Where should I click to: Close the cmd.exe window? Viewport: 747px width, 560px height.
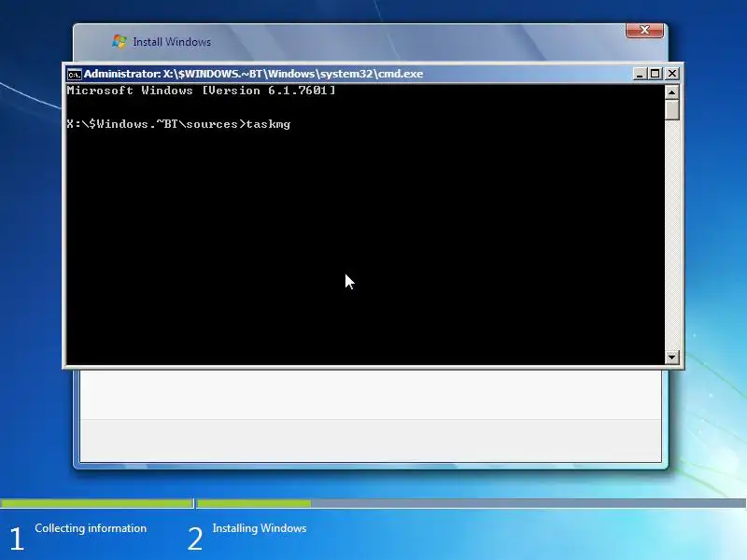click(672, 74)
